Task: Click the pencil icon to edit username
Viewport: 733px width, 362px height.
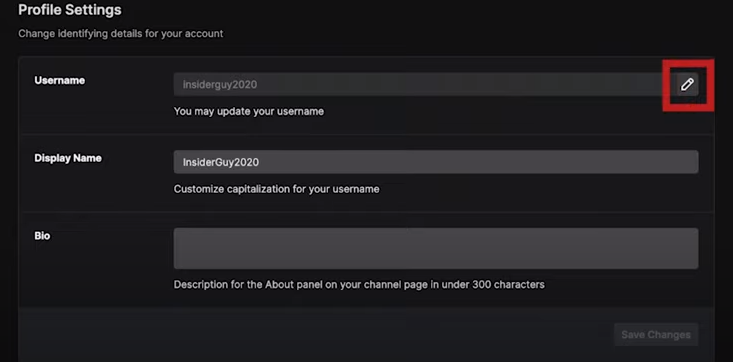Action: pos(687,85)
